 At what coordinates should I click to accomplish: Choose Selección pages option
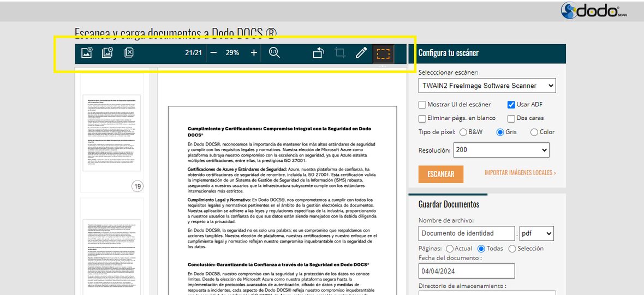click(512, 249)
